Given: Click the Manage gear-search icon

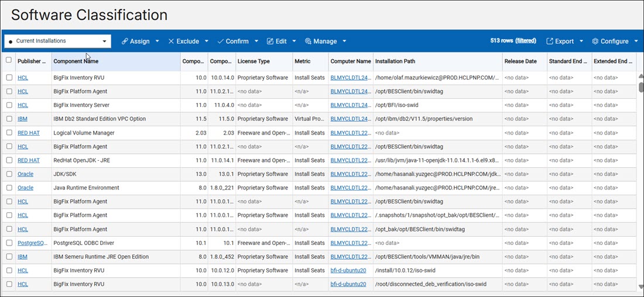Looking at the screenshot, I should coord(308,42).
